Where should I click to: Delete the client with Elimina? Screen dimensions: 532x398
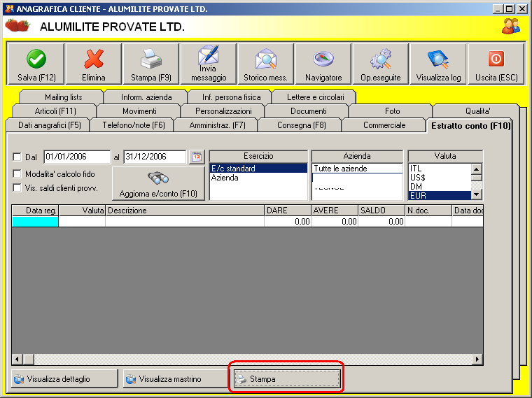(93, 64)
